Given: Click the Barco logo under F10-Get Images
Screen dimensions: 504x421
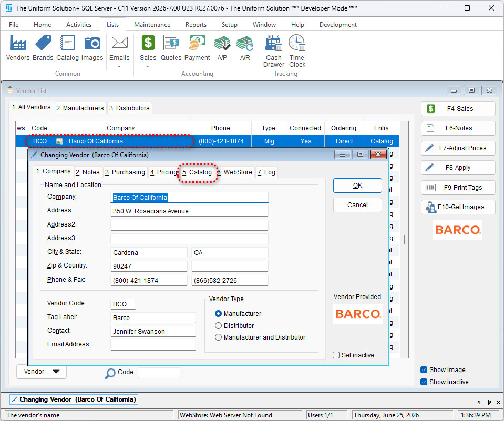Looking at the screenshot, I should click(457, 230).
